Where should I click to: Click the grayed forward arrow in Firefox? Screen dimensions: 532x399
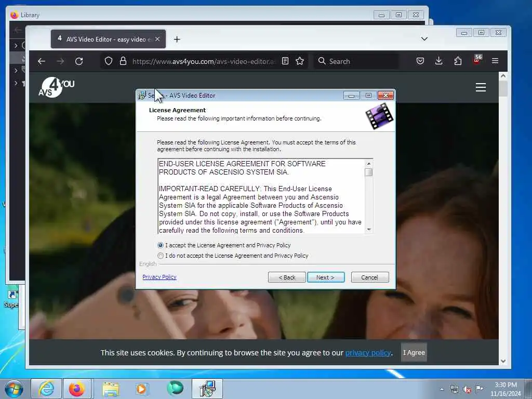(x=60, y=61)
